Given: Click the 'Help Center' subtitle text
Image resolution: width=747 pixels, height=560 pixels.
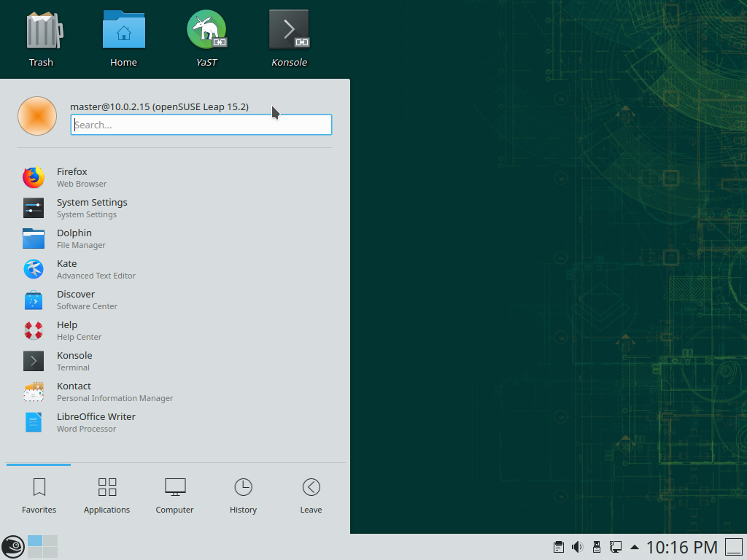Looking at the screenshot, I should [79, 337].
